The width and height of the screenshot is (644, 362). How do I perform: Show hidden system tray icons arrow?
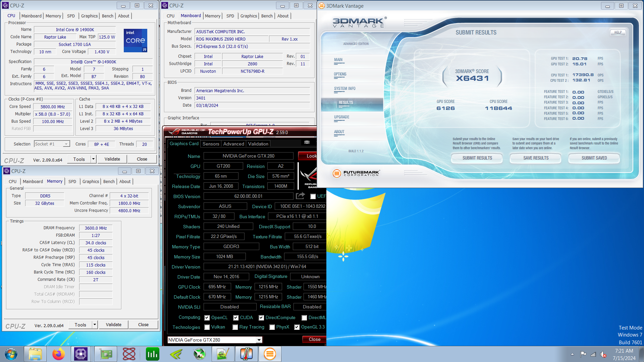coord(572,354)
